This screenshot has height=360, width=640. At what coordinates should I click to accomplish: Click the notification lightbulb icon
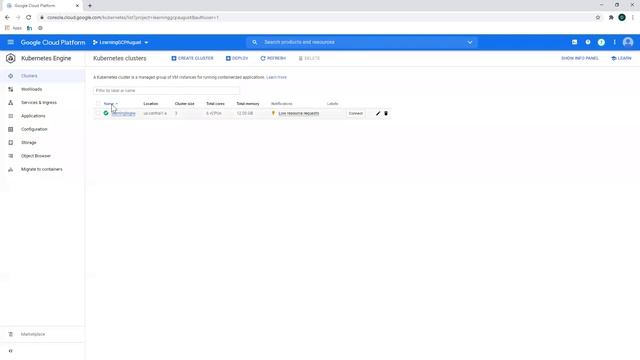click(273, 113)
